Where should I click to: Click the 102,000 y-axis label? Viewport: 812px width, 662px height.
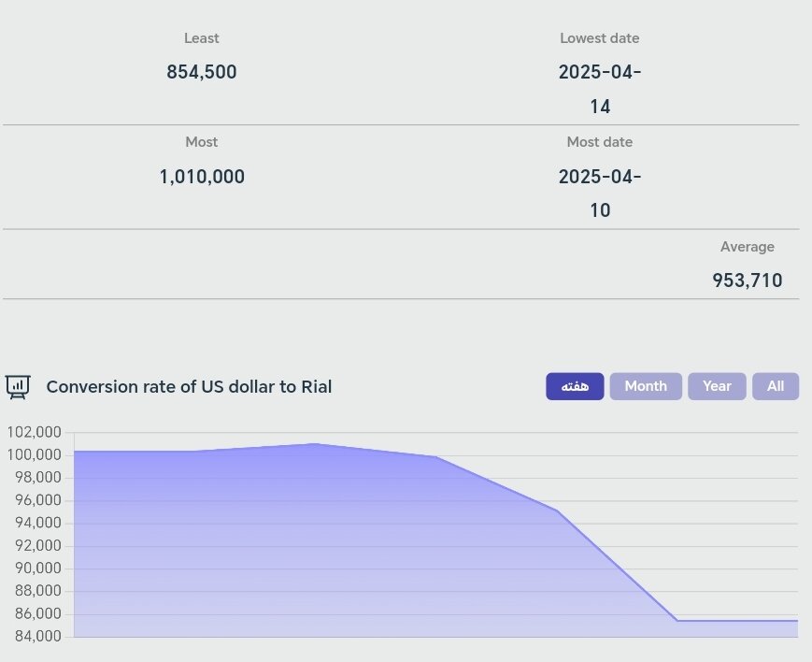click(34, 432)
